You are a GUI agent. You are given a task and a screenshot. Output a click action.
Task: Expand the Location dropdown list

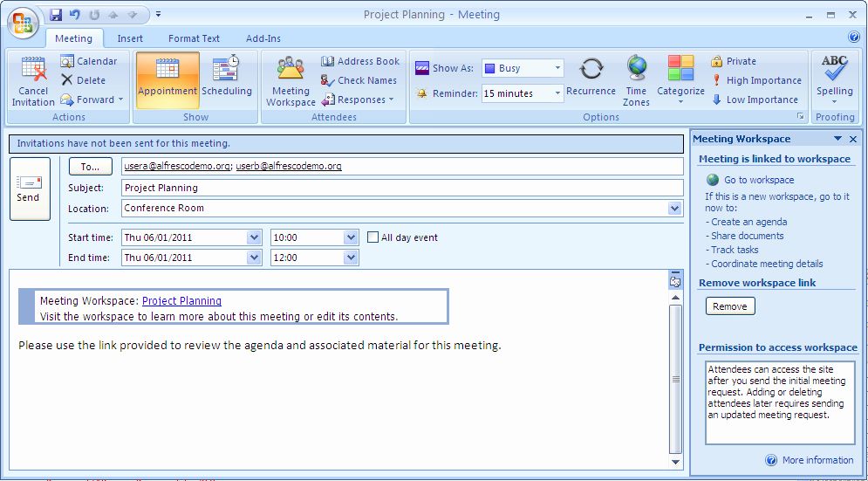tap(675, 209)
